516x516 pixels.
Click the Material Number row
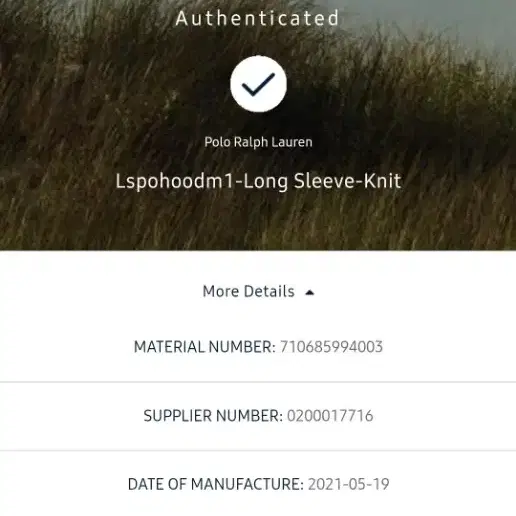(x=258, y=347)
